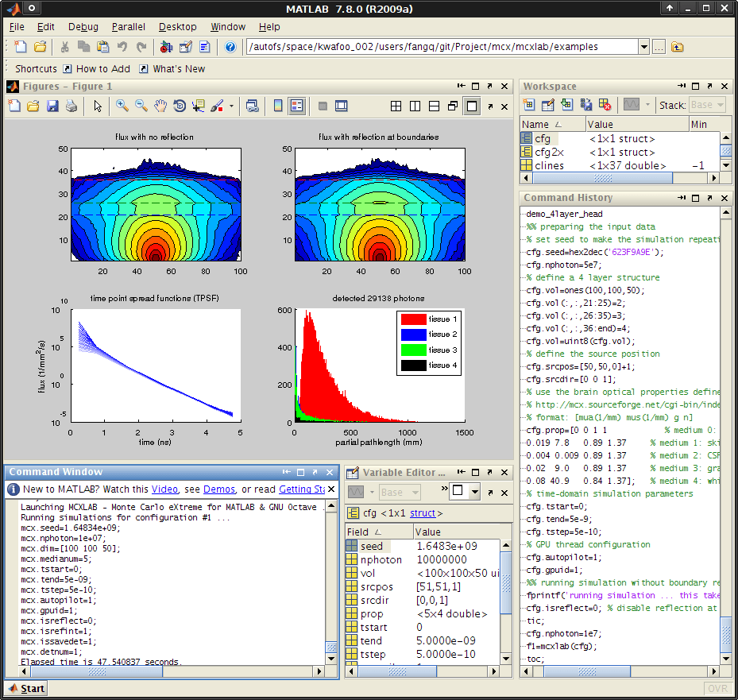Viewport: 738px width, 700px height.
Task: Create a new variable in the Workspace
Action: [529, 104]
